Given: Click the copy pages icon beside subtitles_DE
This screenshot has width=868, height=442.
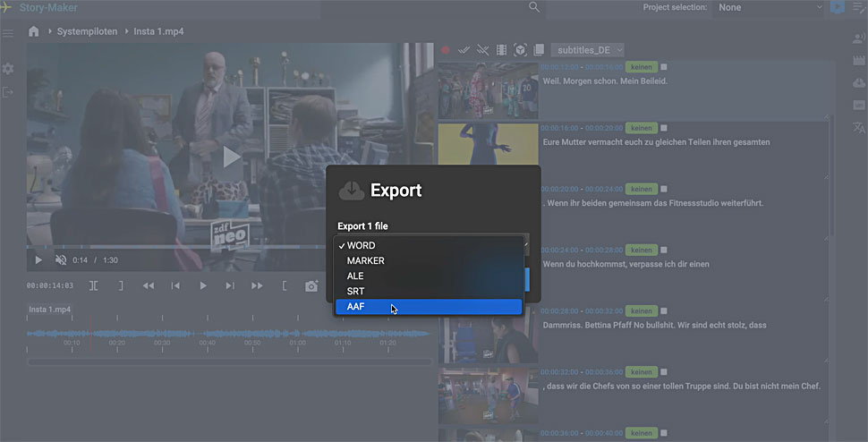Looking at the screenshot, I should (x=539, y=50).
